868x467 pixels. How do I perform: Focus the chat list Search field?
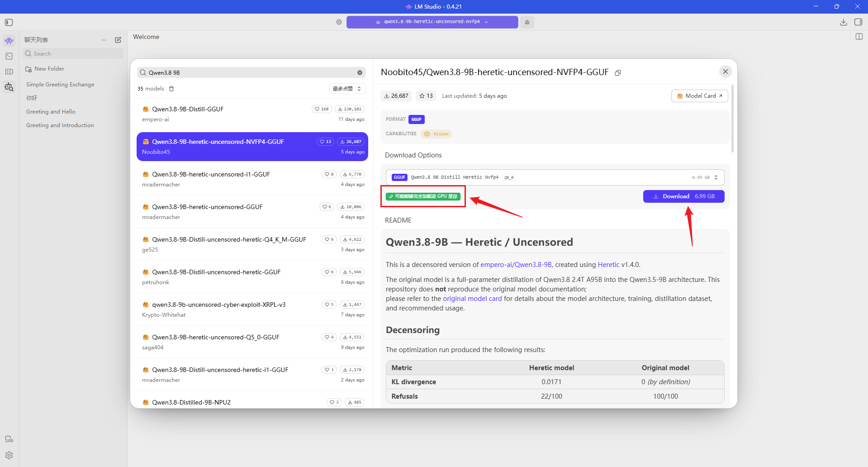(73, 53)
